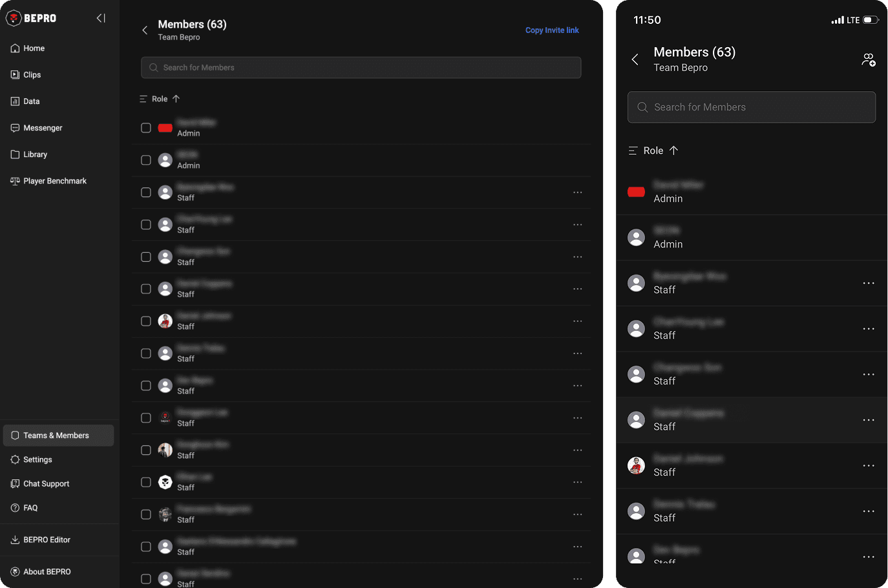Click Copy Invite link

[x=552, y=30]
